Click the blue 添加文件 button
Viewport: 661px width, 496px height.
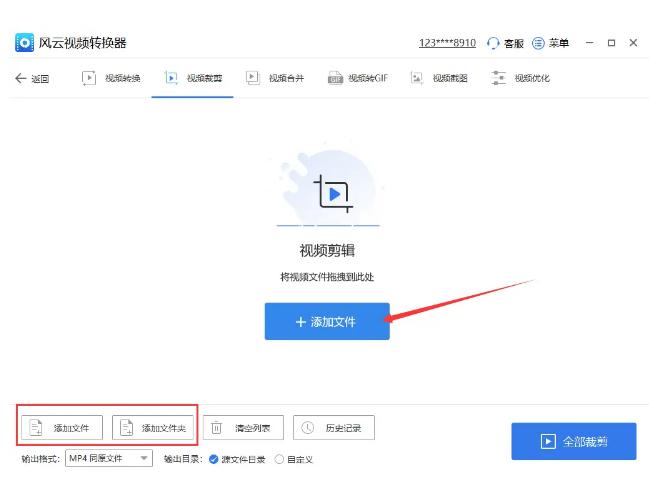point(327,321)
